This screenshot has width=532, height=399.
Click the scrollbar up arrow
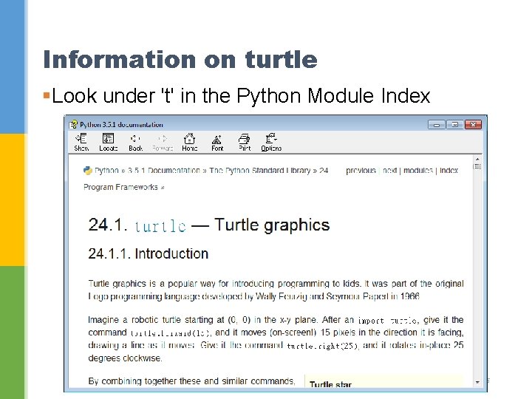point(477,159)
